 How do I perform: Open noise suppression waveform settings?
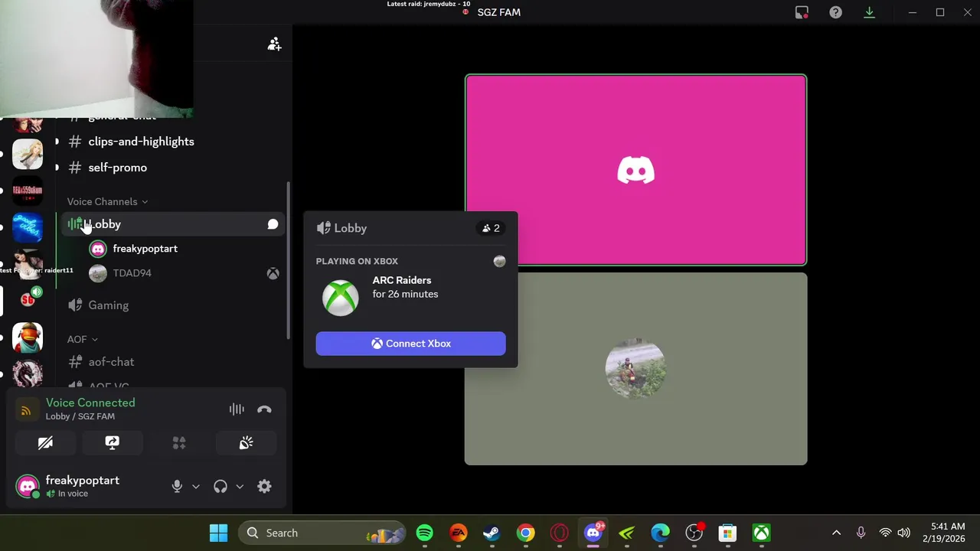(237, 409)
